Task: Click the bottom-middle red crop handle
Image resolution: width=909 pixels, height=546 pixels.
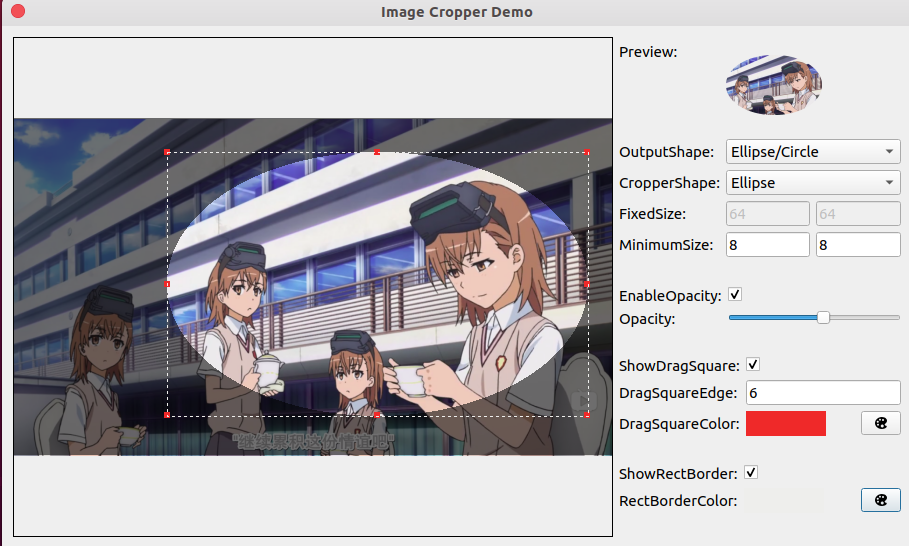Action: tap(377, 415)
